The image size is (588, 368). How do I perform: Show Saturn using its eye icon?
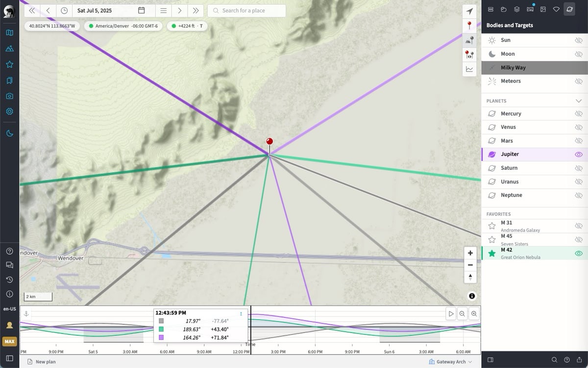pyautogui.click(x=578, y=168)
